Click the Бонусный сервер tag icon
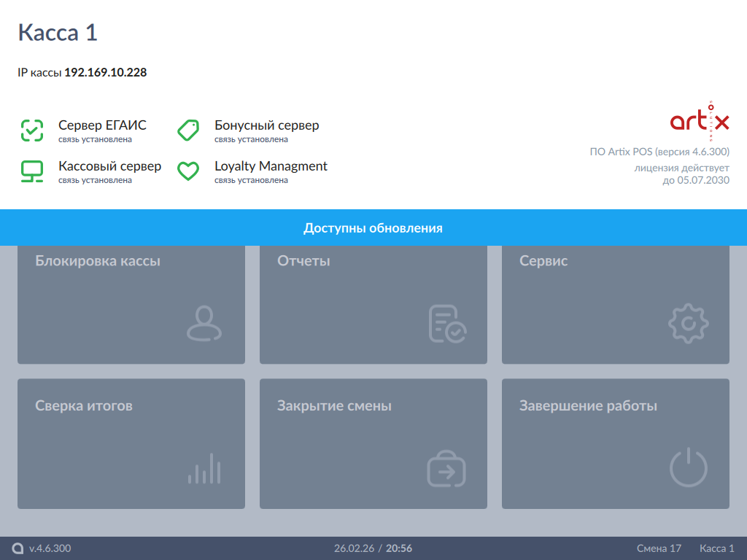The width and height of the screenshot is (747, 560). click(x=188, y=131)
